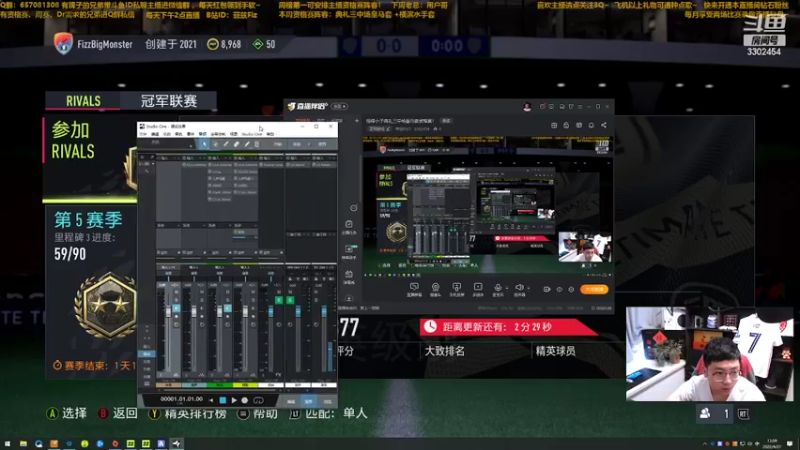The height and width of the screenshot is (450, 800).
Task: Click the share icon in streaming app header
Action: (604, 125)
